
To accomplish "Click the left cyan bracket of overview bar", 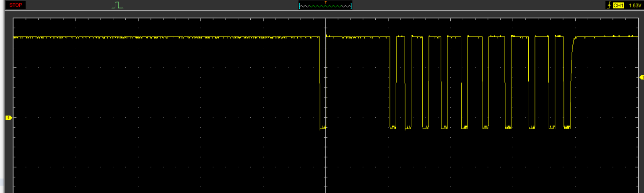I will [x=300, y=6].
